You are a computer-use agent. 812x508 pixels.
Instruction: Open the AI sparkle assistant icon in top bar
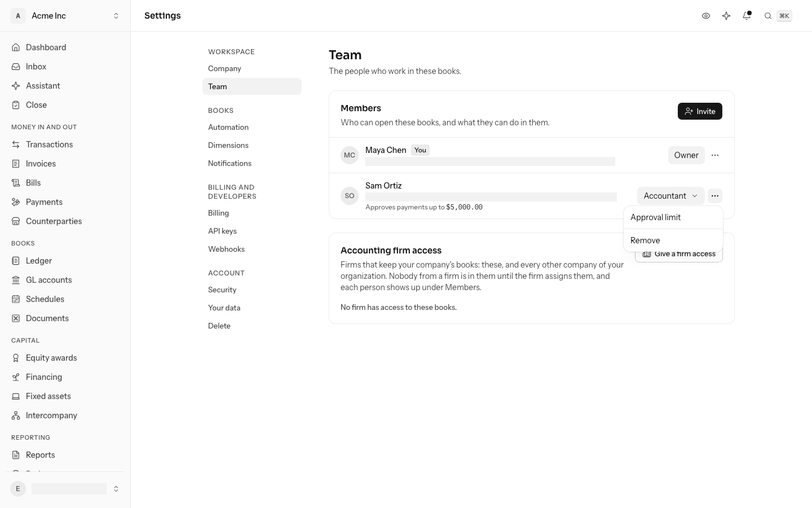[x=726, y=16]
